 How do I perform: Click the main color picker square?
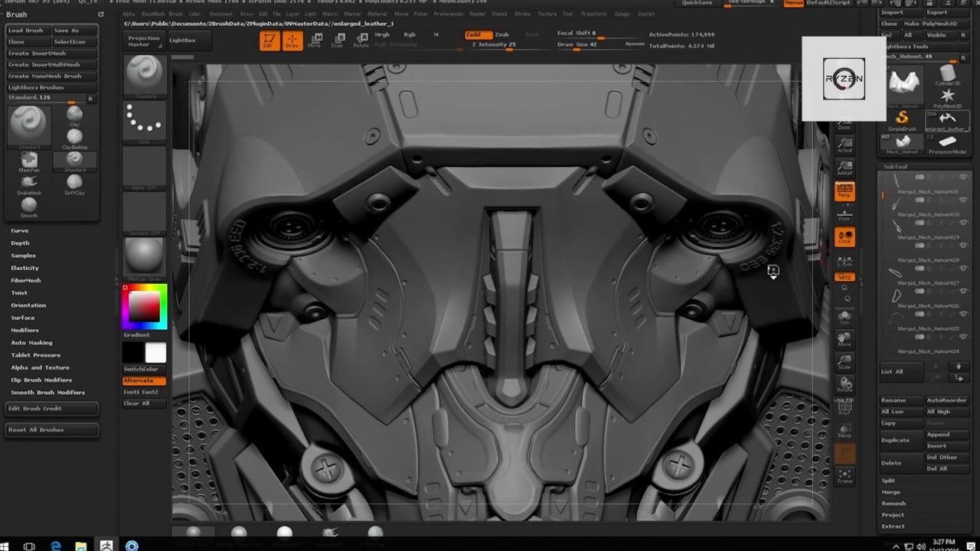coord(144,307)
